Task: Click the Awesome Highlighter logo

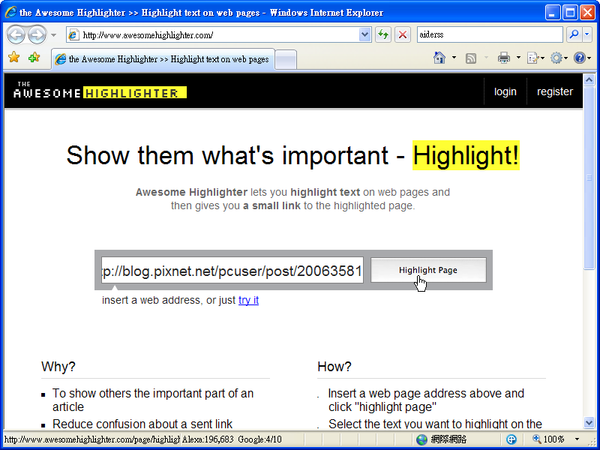Action: 100,90
